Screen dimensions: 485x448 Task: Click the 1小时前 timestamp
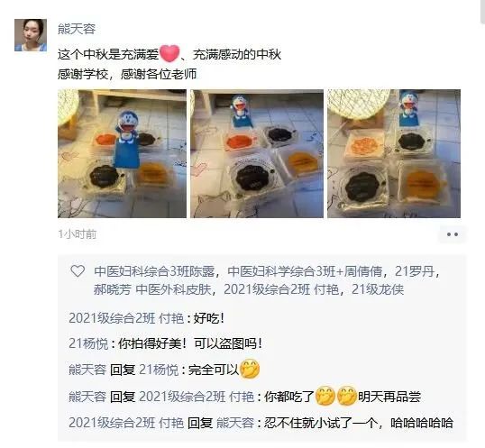[x=78, y=234]
